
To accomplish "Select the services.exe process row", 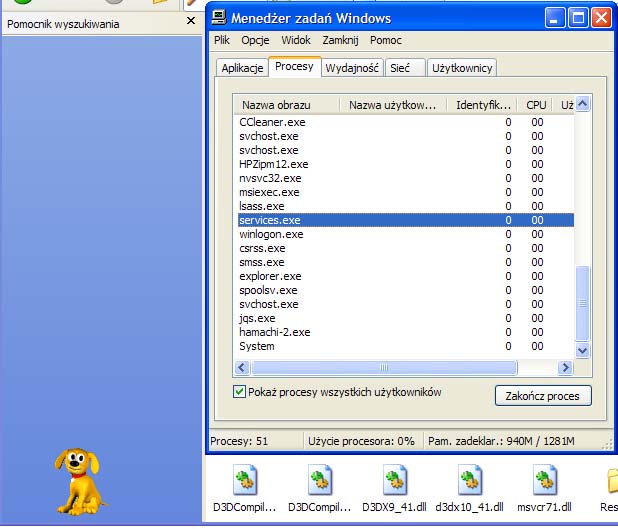I will click(406, 220).
